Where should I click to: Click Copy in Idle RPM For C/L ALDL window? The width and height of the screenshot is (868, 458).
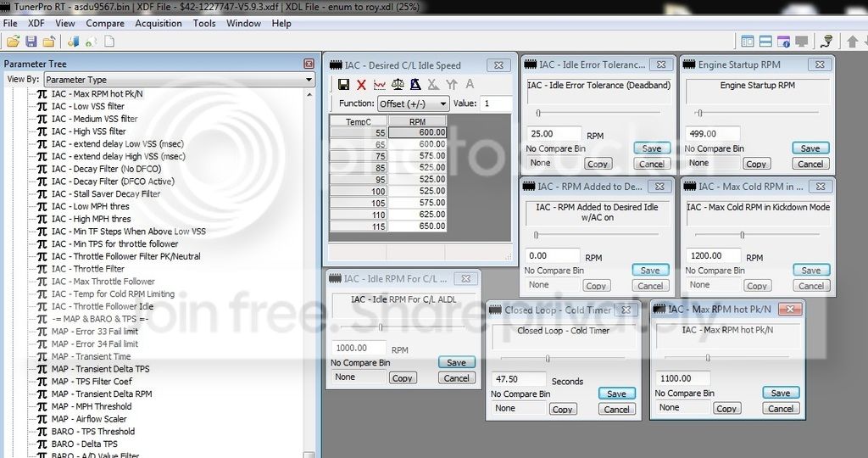[402, 378]
